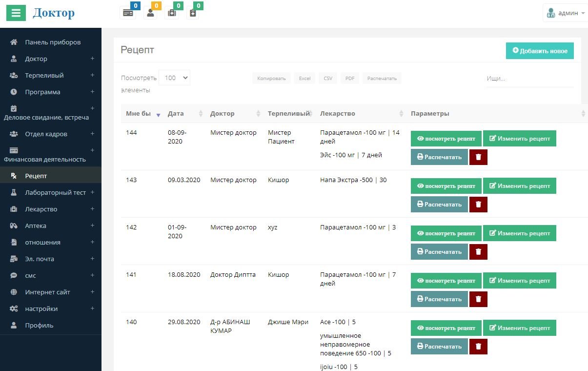
Task: Click the home icon for Панель приборов
Action: pos(14,42)
